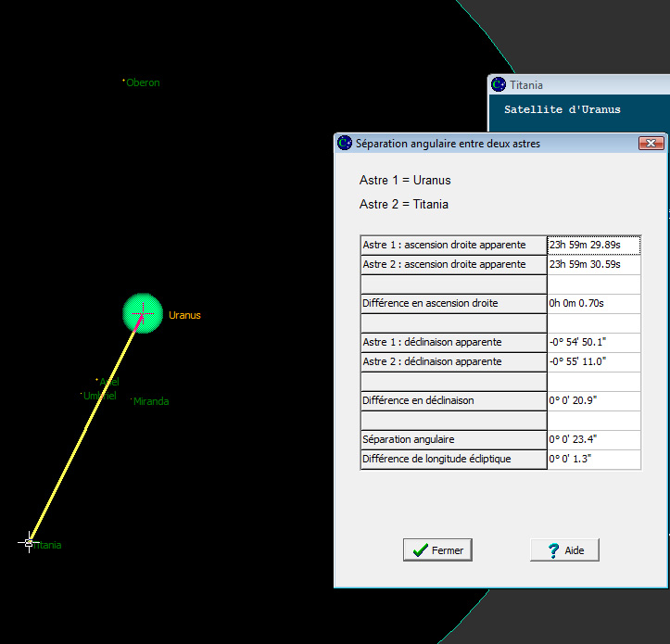
Task: Select the value 0° 0' 20.9"
Action: point(594,400)
